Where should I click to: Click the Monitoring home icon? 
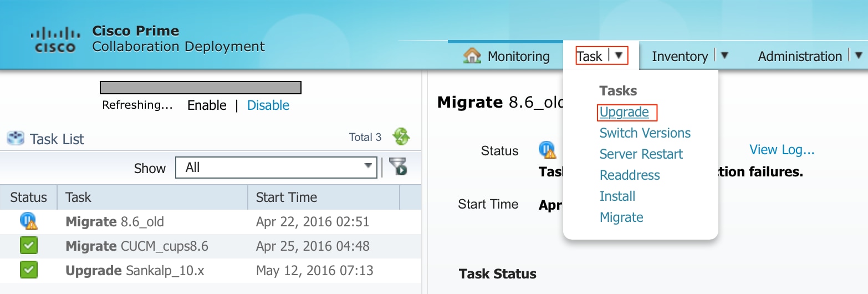point(472,55)
